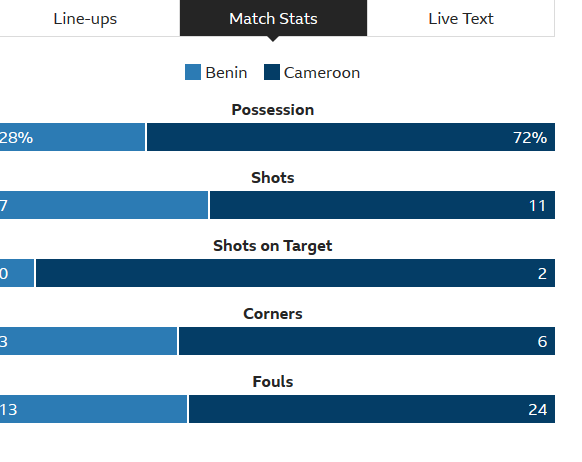The height and width of the screenshot is (462, 582).
Task: Select Benin's 28% possession bar
Action: [x=72, y=137]
